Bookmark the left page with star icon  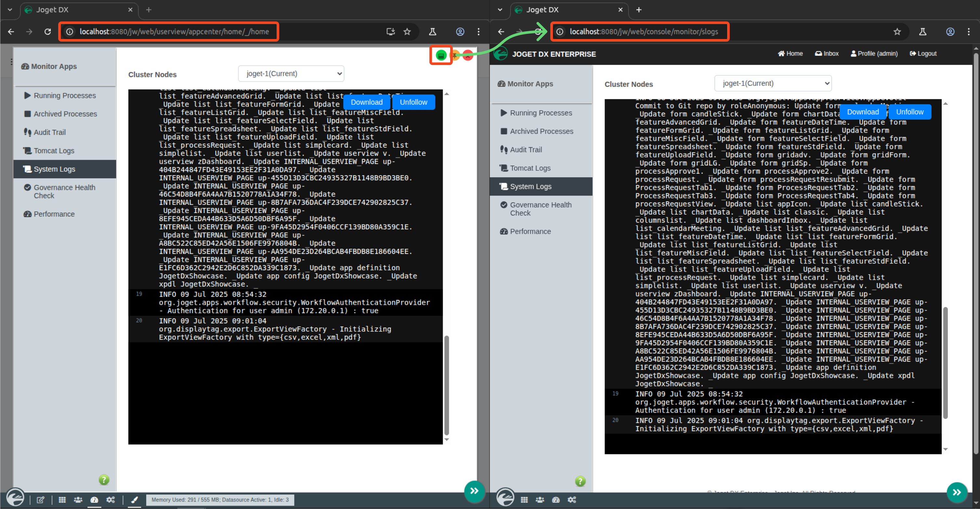click(407, 32)
